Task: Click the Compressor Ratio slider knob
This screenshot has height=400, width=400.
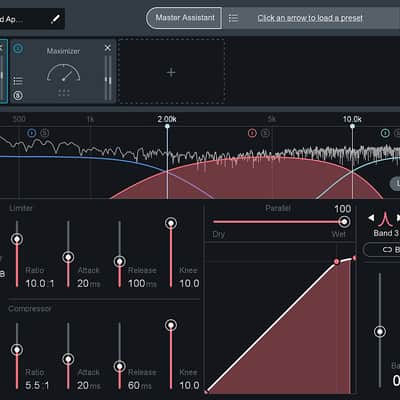Action: coord(17,350)
